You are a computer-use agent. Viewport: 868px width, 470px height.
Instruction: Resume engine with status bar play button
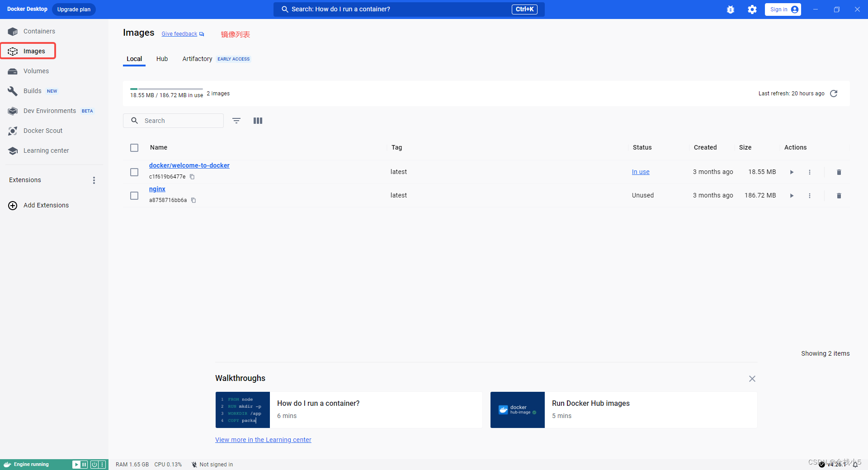click(76, 465)
